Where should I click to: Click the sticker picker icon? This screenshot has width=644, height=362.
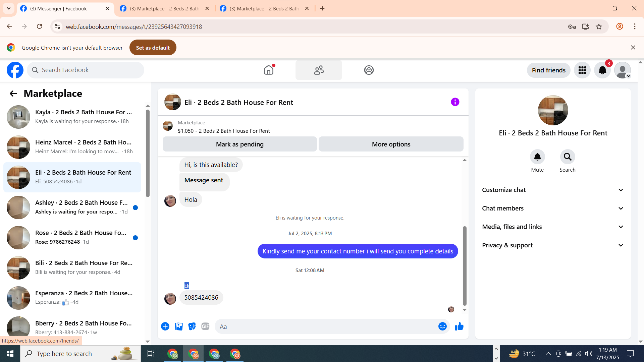pos(192,326)
